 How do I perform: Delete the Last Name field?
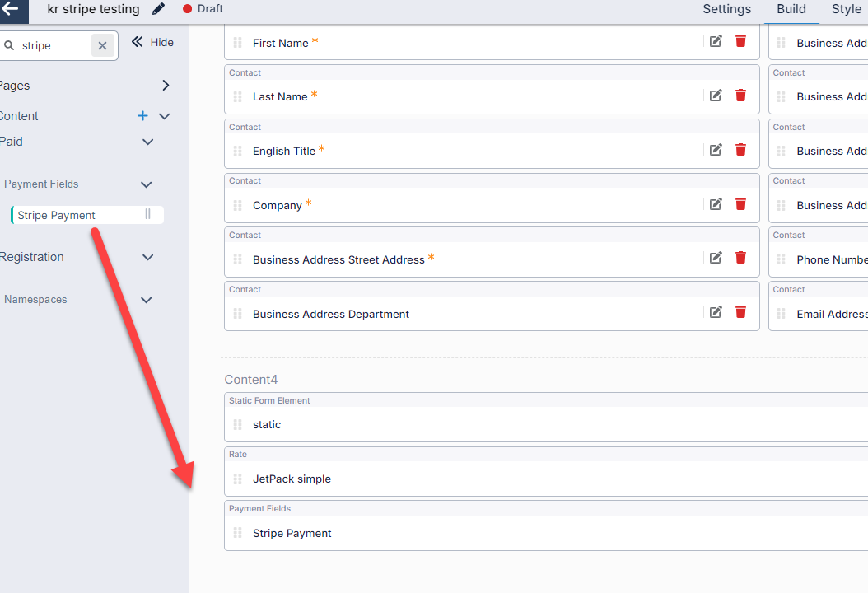[740, 96]
